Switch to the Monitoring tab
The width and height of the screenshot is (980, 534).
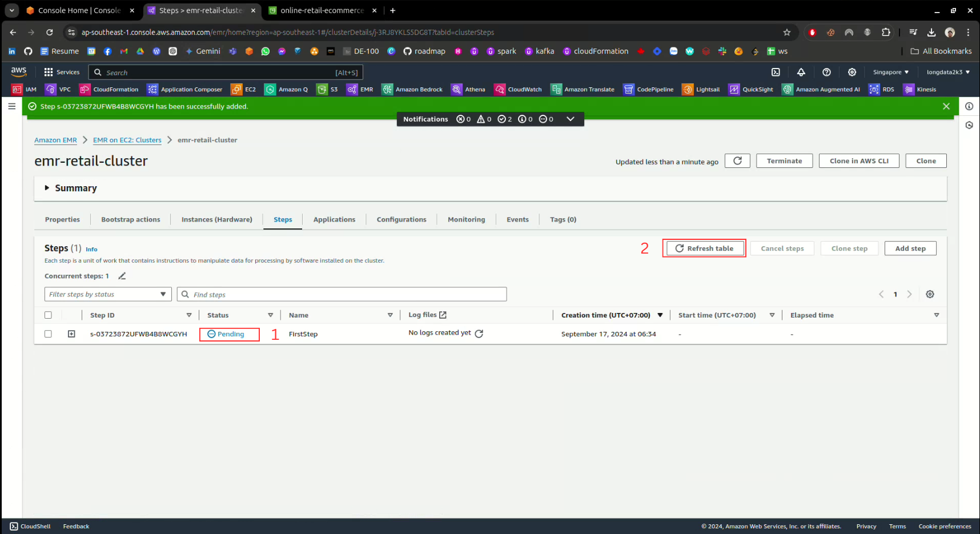coord(466,219)
